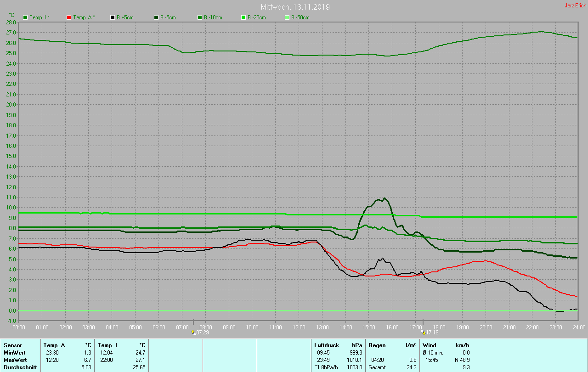Click the 28.0 label on the temperature axis
Screen dimensions: 588x372
pos(11,22)
